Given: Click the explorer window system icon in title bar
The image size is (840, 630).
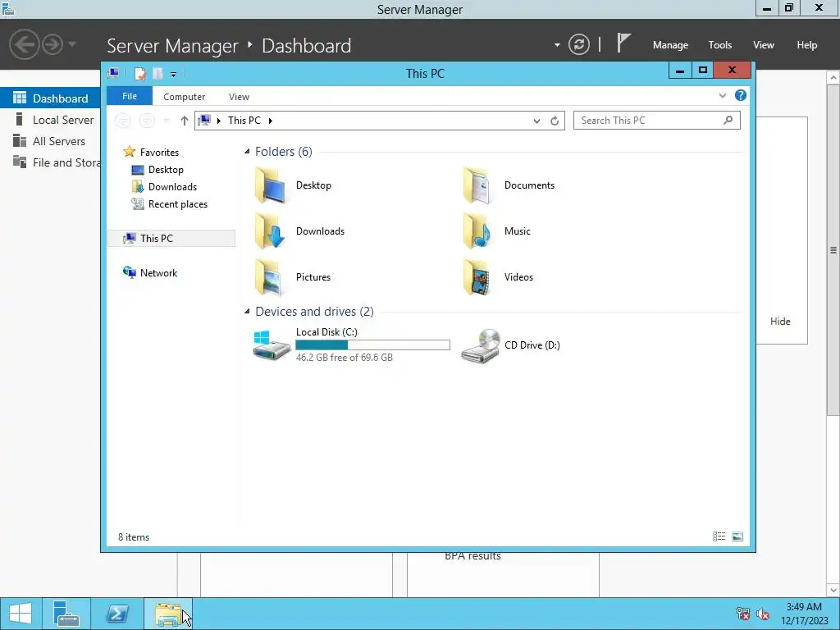Looking at the screenshot, I should (x=113, y=73).
